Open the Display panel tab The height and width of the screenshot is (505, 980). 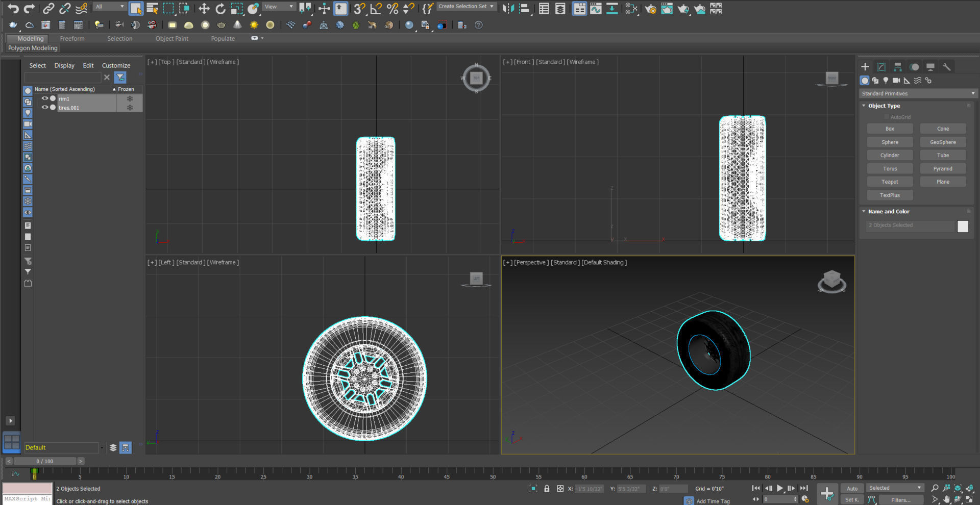[x=930, y=67]
